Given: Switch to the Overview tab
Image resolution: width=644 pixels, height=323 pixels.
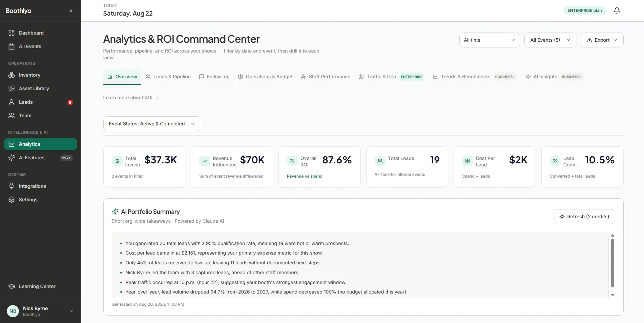Looking at the screenshot, I should 122,77.
